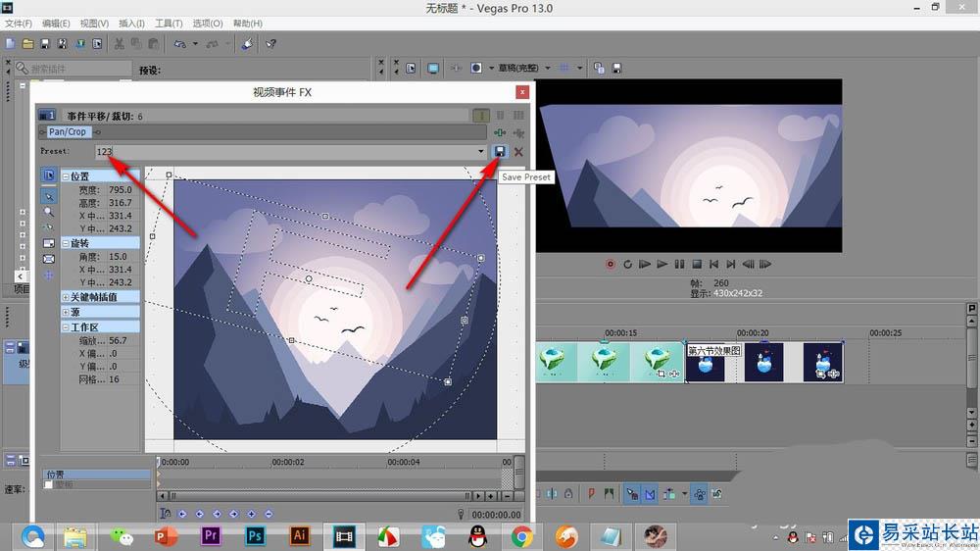Open the Undo history dropdown arrow

[x=196, y=44]
